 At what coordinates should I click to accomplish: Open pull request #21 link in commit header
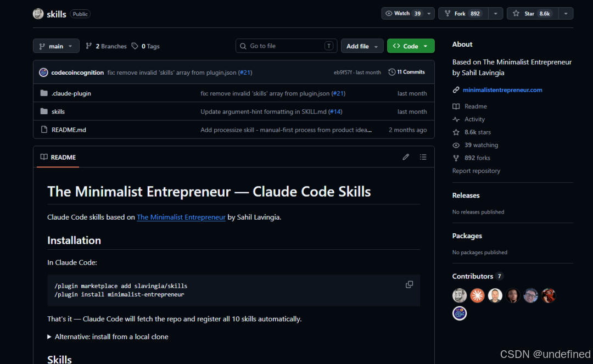(x=245, y=72)
